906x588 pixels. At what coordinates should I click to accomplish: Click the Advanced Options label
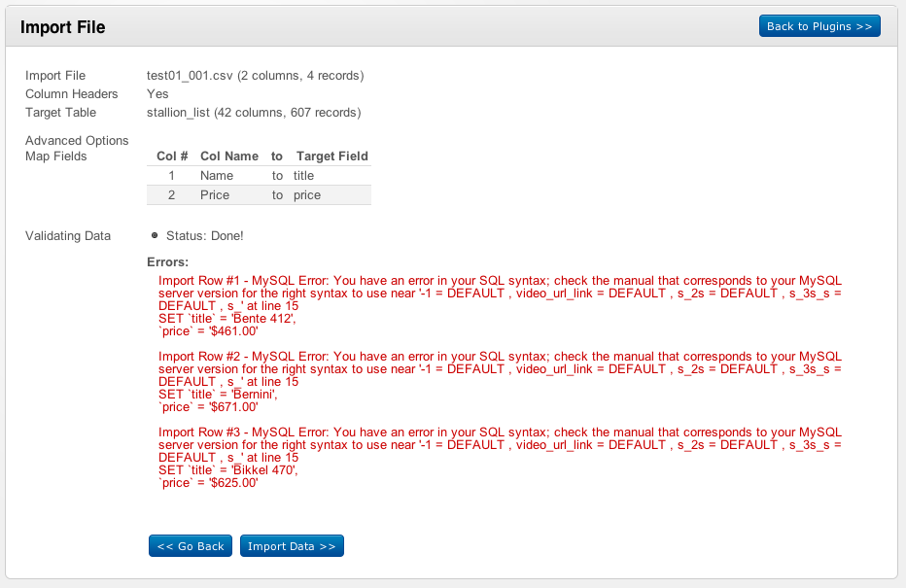tap(77, 141)
